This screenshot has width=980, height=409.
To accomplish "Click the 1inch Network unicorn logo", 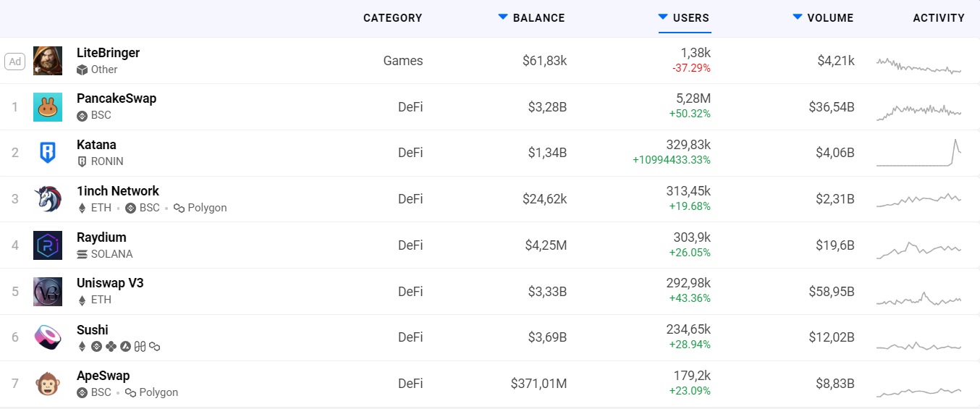I will [48, 199].
